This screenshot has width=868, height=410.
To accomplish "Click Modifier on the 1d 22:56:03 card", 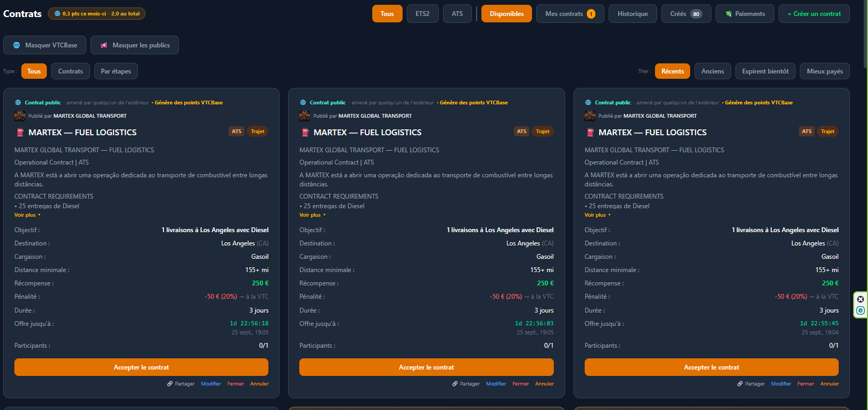I will pyautogui.click(x=496, y=384).
